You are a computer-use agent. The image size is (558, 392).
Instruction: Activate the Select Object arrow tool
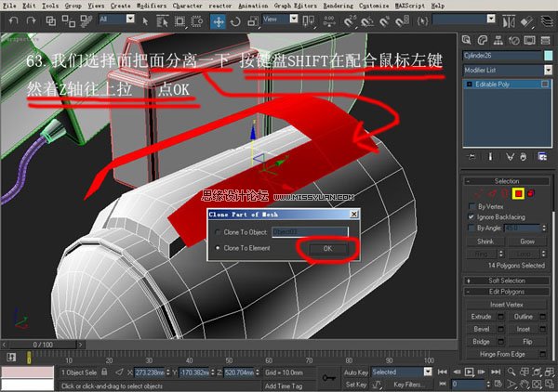[x=145, y=21]
